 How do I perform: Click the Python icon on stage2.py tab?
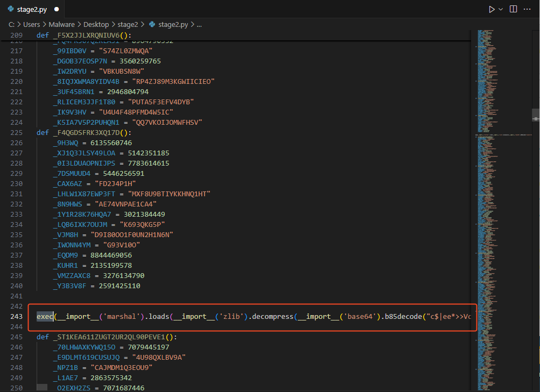tap(11, 9)
